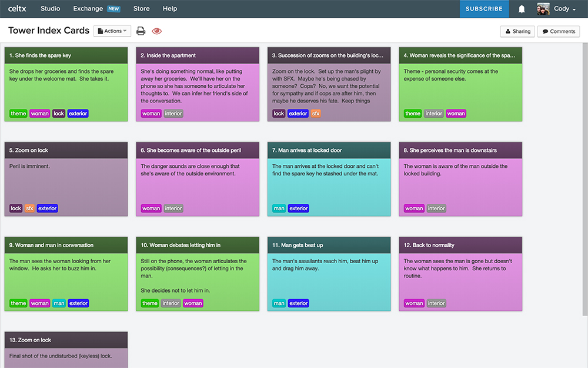Click Cody's profile avatar picture

(543, 9)
